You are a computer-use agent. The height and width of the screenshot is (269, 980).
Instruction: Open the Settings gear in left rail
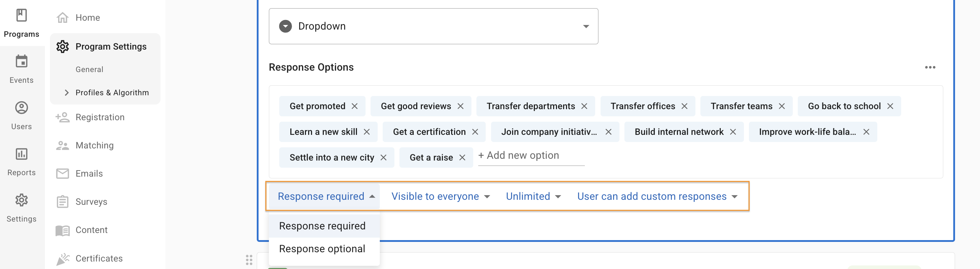point(22,201)
